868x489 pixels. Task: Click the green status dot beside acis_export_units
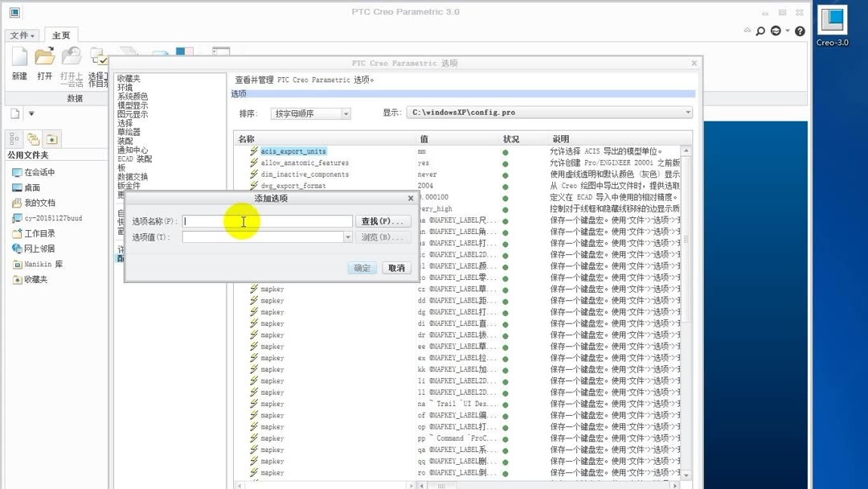pyautogui.click(x=505, y=150)
